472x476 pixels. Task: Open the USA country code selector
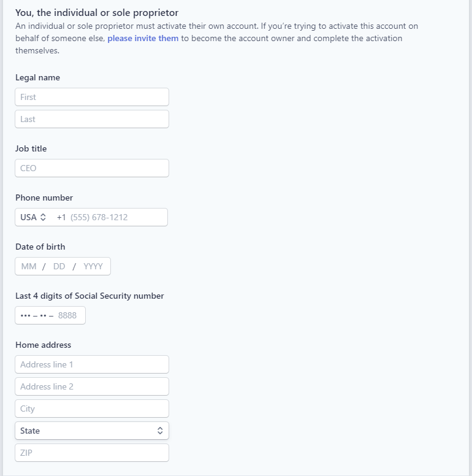pos(33,217)
